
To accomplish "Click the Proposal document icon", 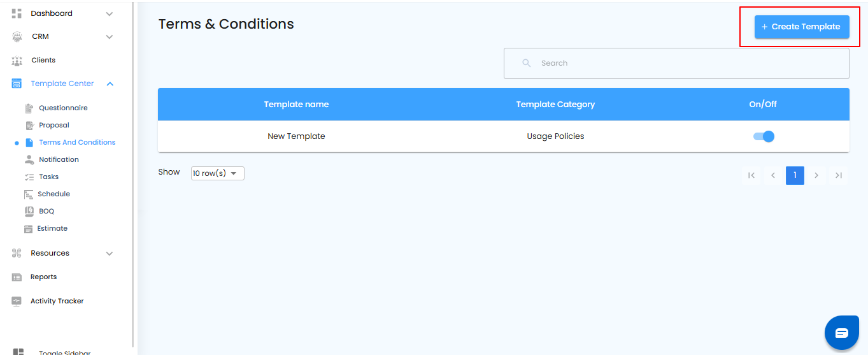I will pyautogui.click(x=29, y=126).
